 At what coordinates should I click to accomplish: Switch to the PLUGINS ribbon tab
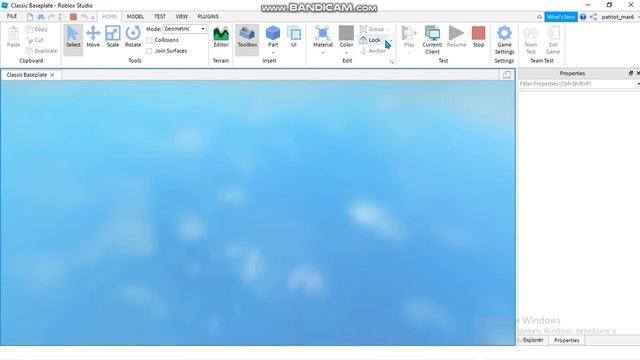pos(208,16)
